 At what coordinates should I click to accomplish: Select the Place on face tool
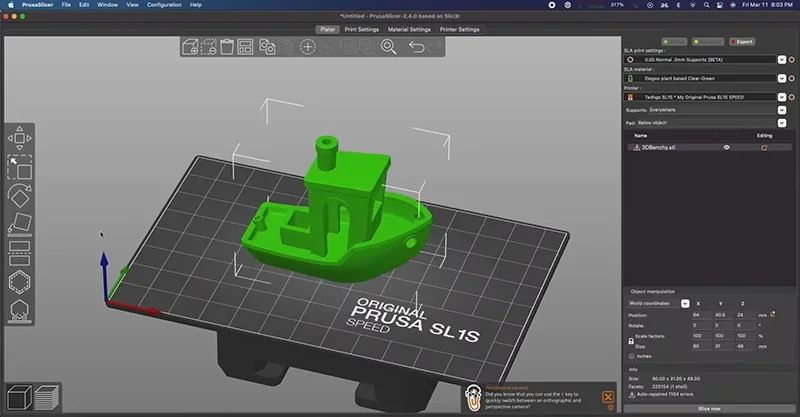click(19, 225)
